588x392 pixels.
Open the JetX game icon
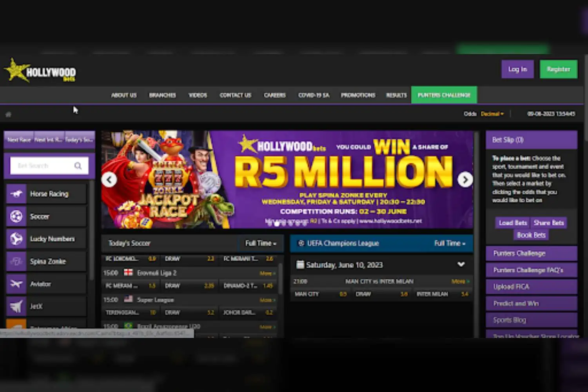click(x=16, y=306)
